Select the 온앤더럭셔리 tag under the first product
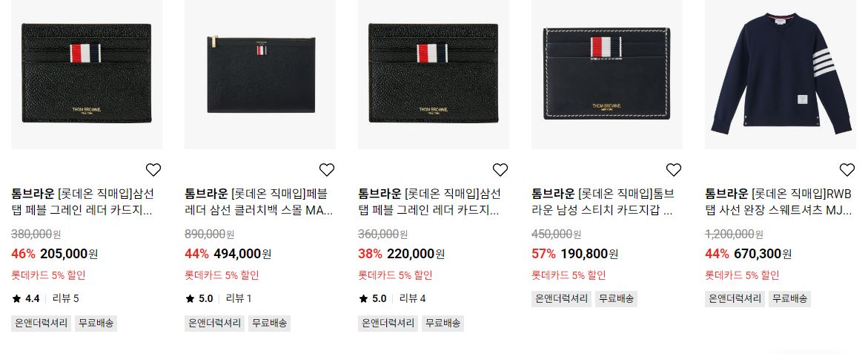 (42, 323)
